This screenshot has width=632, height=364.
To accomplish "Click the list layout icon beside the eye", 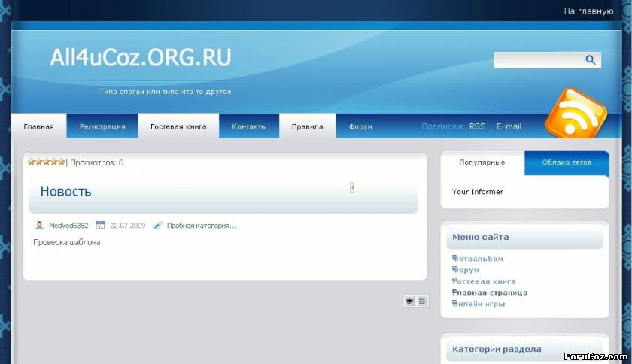I will coord(423,301).
